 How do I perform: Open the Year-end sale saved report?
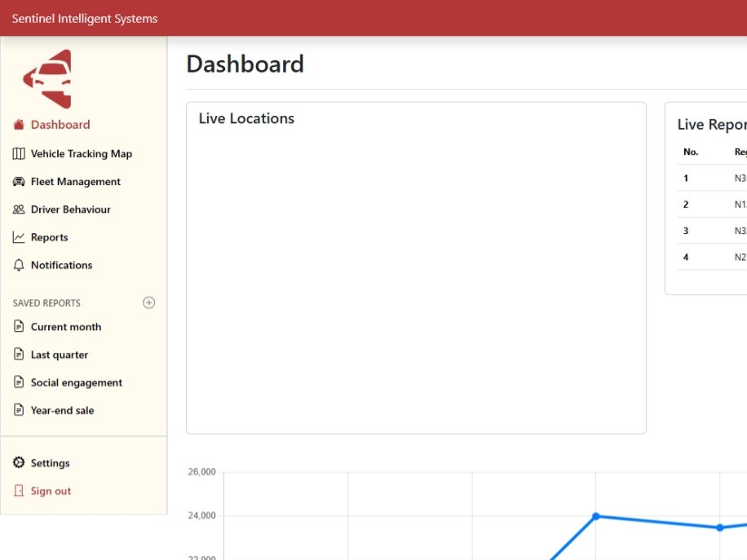[62, 411]
